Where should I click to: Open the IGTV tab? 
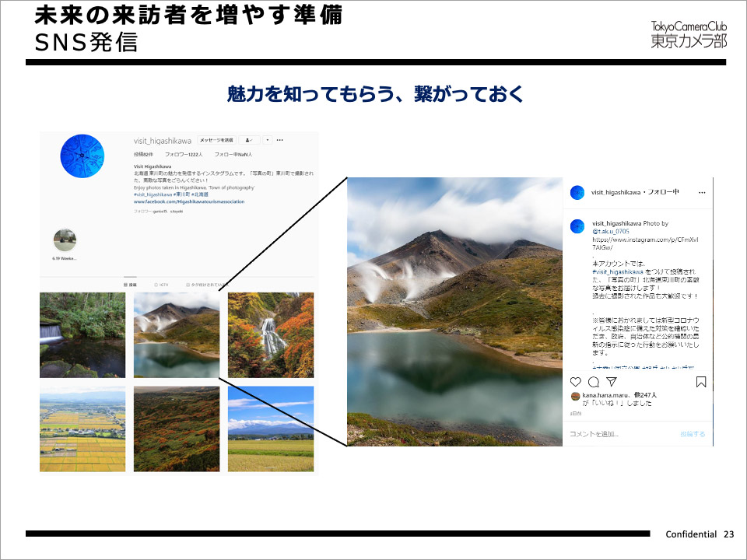(161, 284)
